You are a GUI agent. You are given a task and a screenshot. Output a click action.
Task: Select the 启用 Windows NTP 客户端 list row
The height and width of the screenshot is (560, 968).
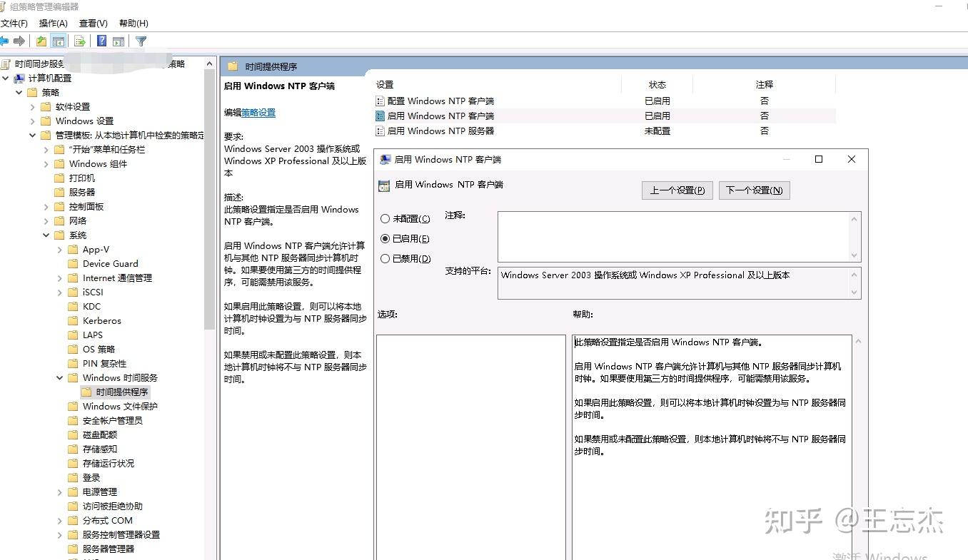point(605,116)
